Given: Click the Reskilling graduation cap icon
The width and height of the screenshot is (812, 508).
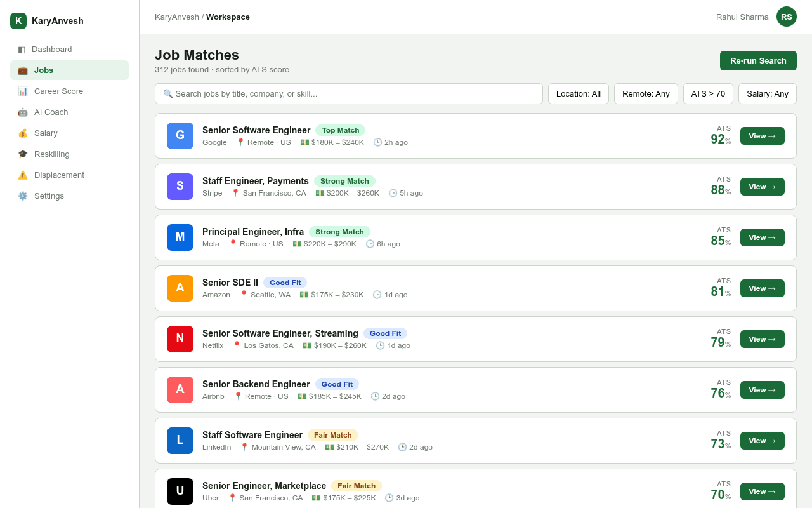Looking at the screenshot, I should point(23,154).
